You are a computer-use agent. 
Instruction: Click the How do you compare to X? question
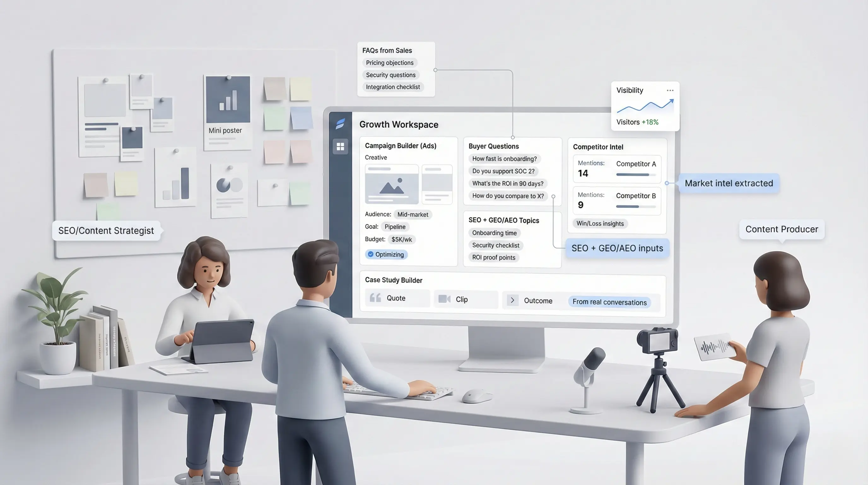[508, 196]
